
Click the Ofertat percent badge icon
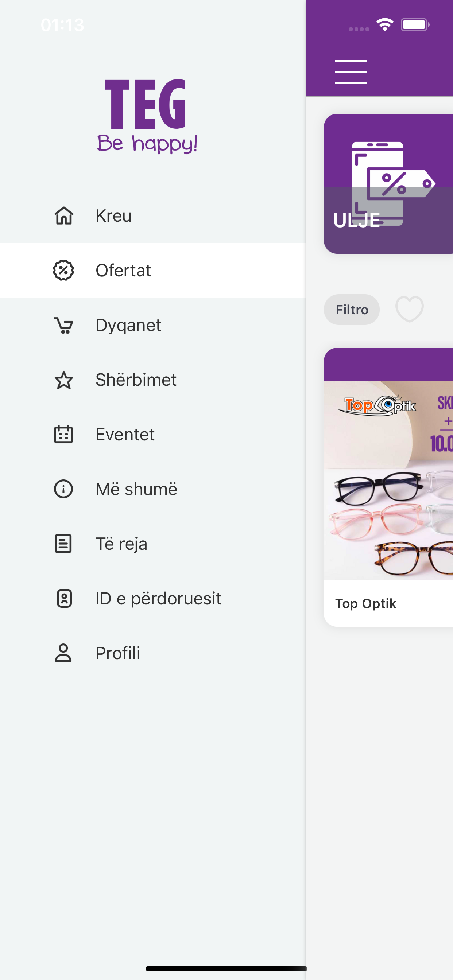click(63, 271)
